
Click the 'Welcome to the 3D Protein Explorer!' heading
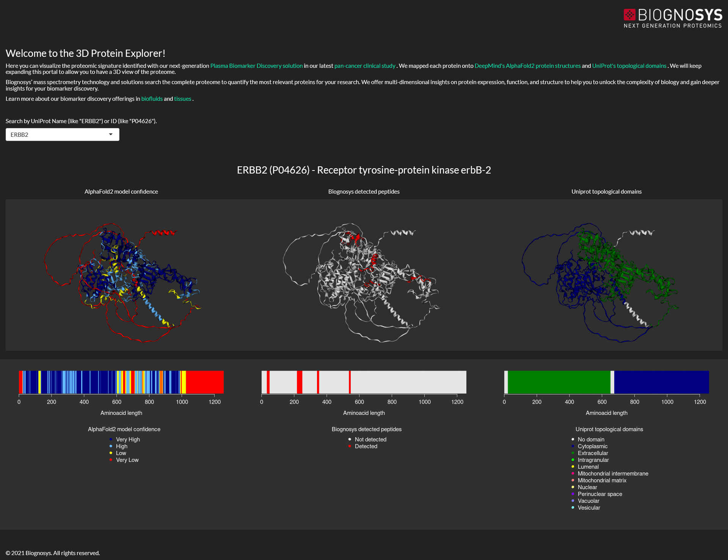click(85, 53)
